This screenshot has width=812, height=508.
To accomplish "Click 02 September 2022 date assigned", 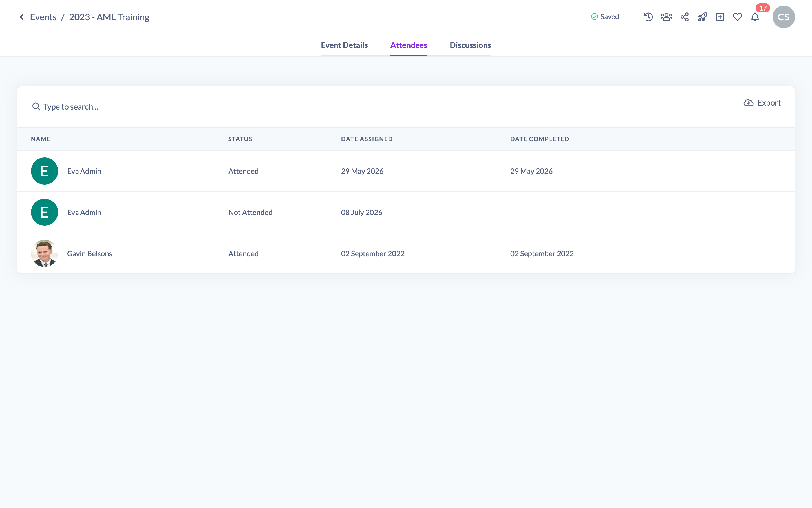I will (x=373, y=253).
